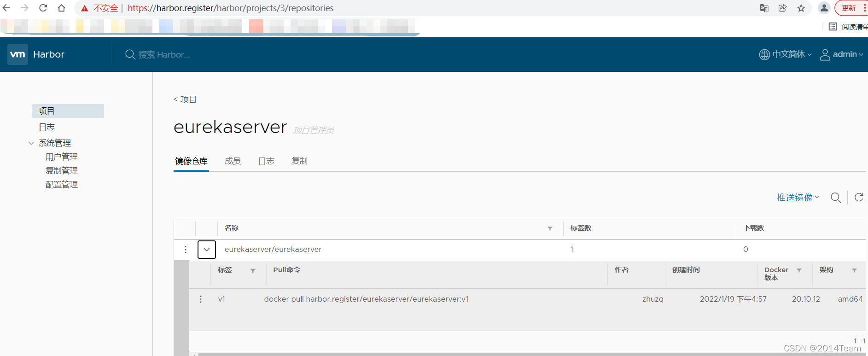Screen dimensions: 868x356
Task: Switch to the 镜像仓库 tab
Action: point(191,161)
